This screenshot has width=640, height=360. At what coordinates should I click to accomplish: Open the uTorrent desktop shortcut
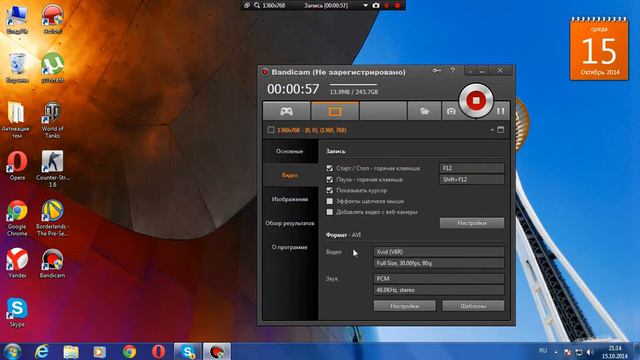pos(52,68)
